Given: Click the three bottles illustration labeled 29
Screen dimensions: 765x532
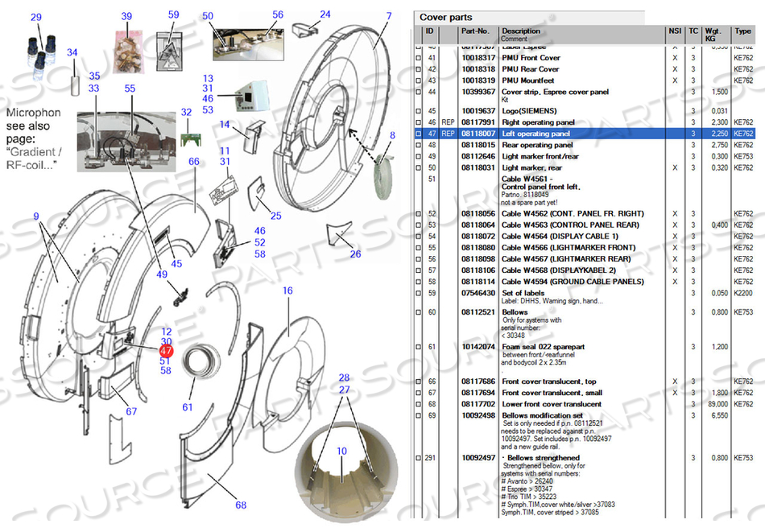Looking at the screenshot, I should click(37, 52).
